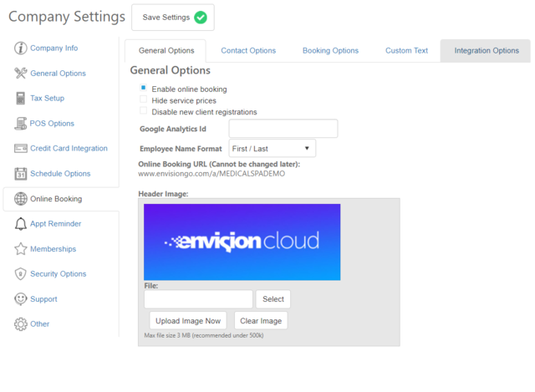535x392 pixels.
Task: Click the Save Settings button
Action: tap(173, 18)
